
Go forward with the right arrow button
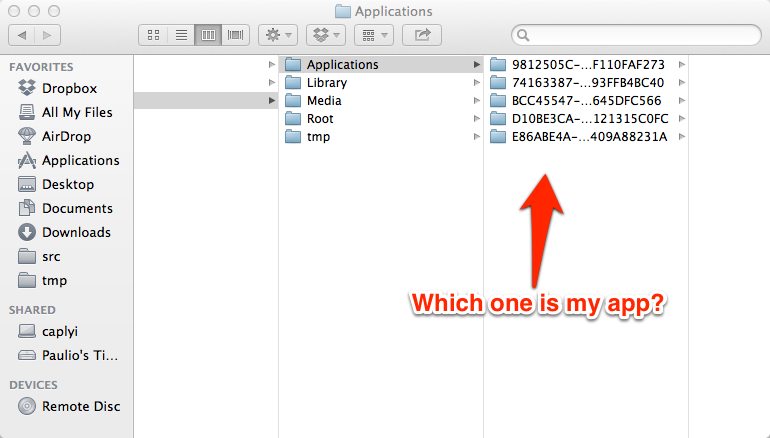[48, 35]
